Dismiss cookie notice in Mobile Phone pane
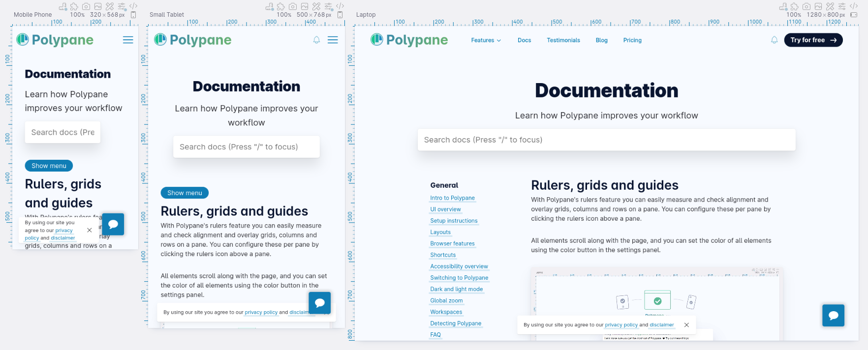 coord(89,230)
